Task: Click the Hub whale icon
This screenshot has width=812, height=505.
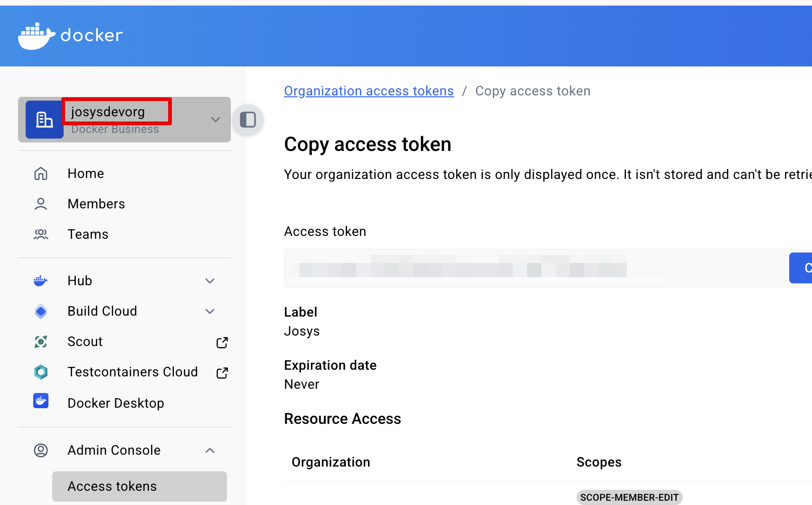Action: pyautogui.click(x=41, y=281)
